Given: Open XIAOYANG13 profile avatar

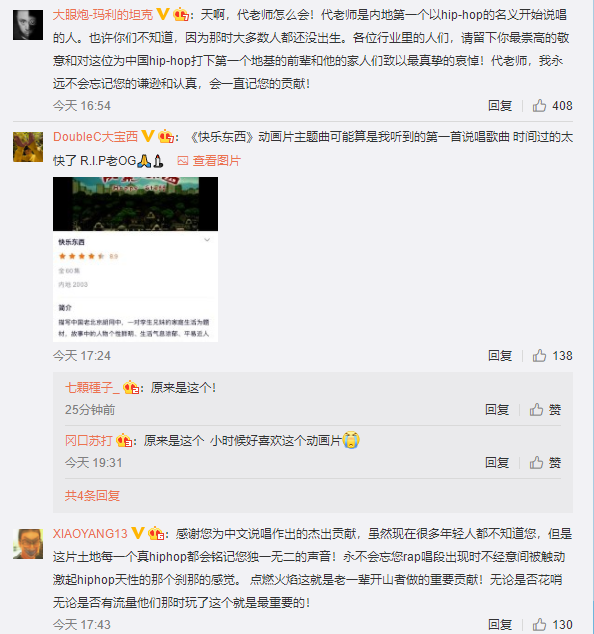Looking at the screenshot, I should [x=28, y=544].
